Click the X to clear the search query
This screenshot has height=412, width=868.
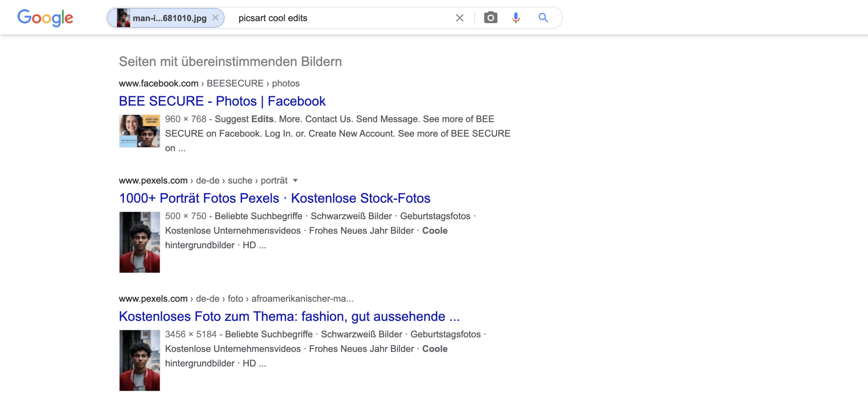click(x=459, y=18)
